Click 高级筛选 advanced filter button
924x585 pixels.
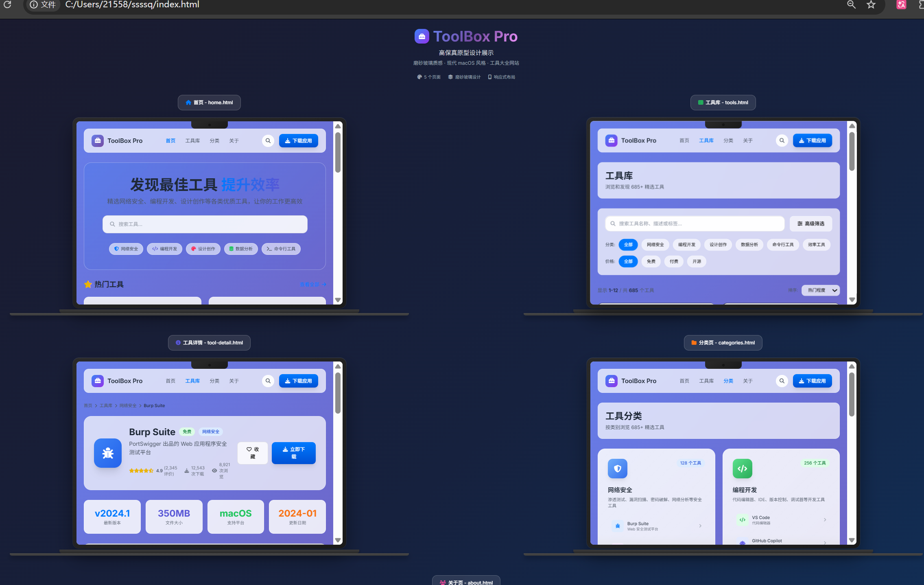[x=811, y=223]
